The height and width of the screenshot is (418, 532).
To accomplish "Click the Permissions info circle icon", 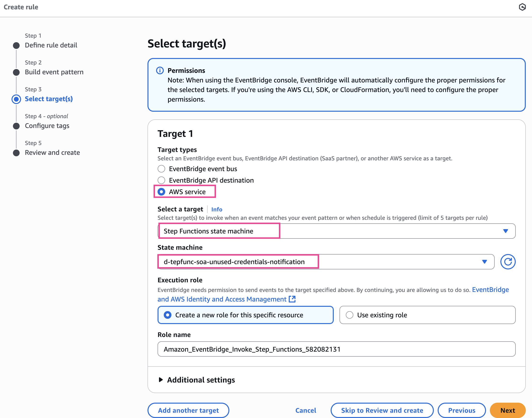I will [160, 70].
